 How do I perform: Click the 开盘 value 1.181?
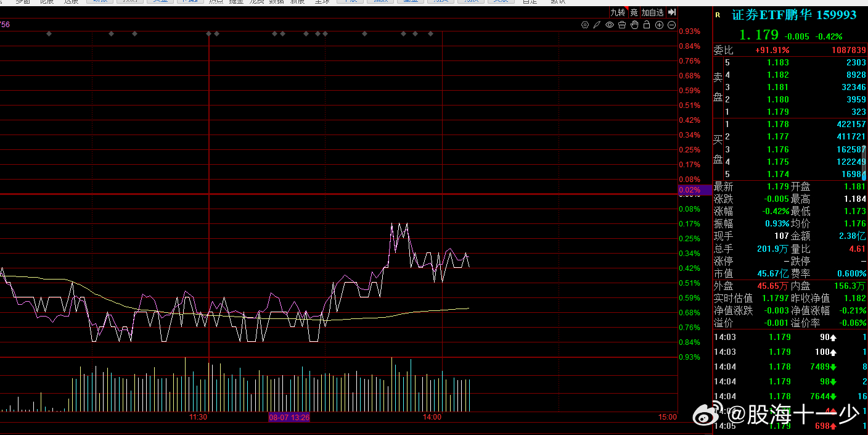(x=855, y=186)
